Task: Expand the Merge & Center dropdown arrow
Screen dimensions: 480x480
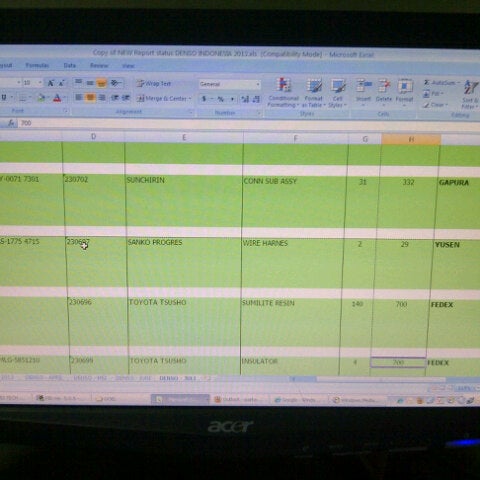Action: pos(190,98)
